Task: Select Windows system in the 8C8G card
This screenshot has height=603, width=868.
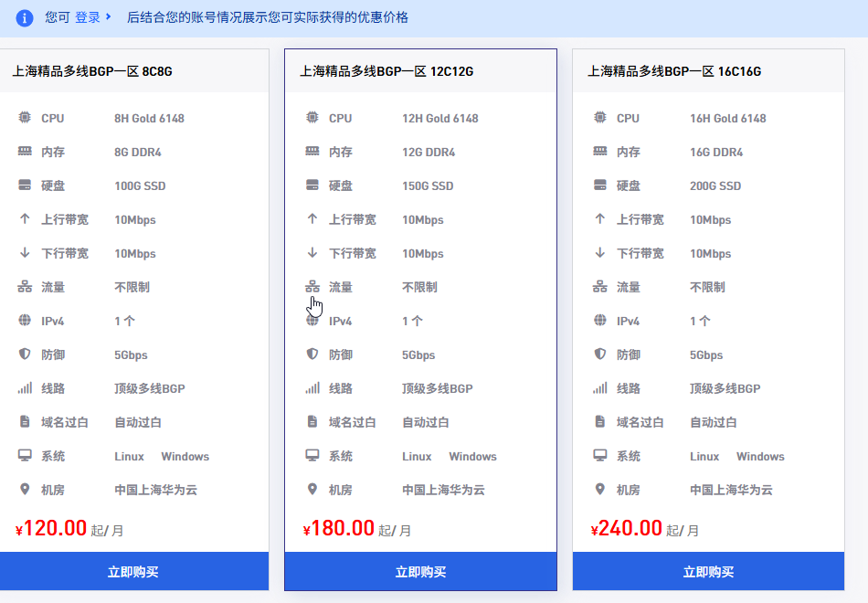Action: point(185,456)
